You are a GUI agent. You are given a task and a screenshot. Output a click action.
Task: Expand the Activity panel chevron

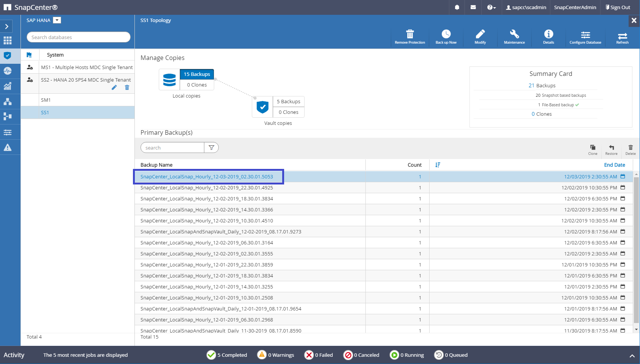point(632,356)
